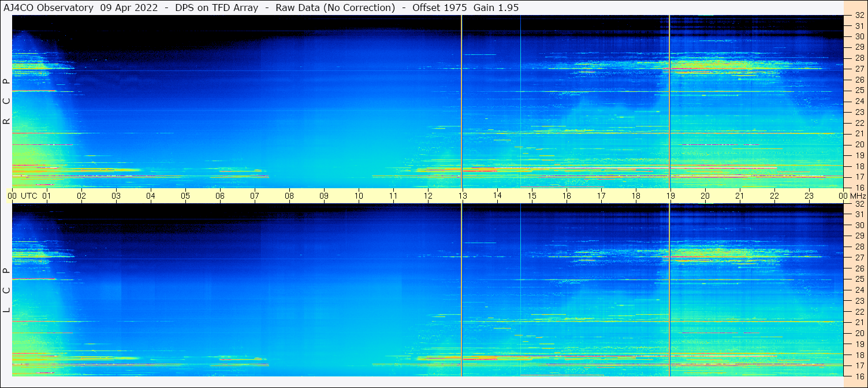Click the 31 MHz label on LCP scale

[x=859, y=214]
